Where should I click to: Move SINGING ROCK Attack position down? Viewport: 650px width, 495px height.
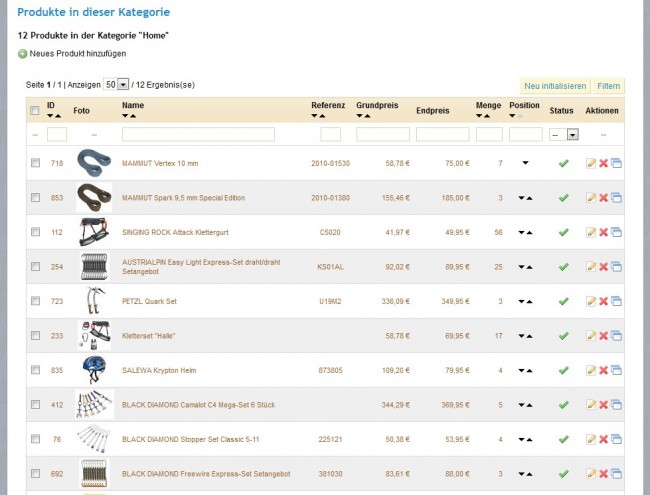click(x=521, y=233)
